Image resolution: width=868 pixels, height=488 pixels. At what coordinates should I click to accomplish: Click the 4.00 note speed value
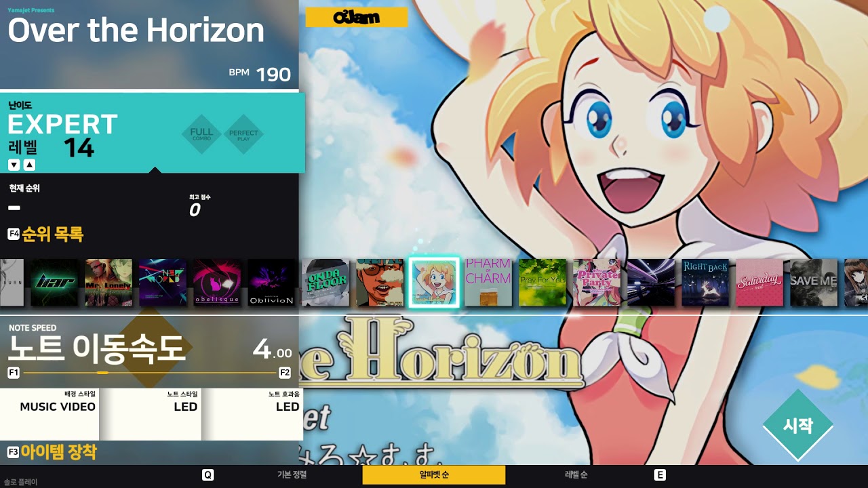point(272,348)
